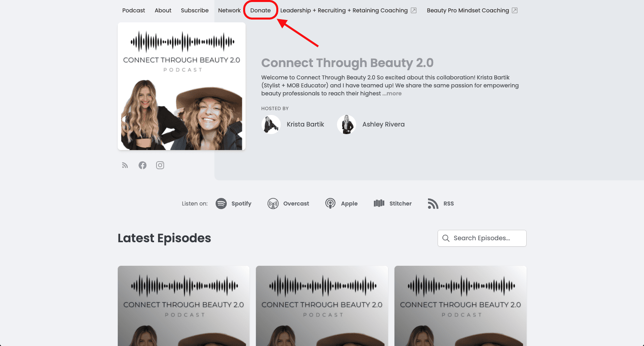This screenshot has height=346, width=644.
Task: Click external link icon after Leadership Coaching
Action: click(x=414, y=10)
